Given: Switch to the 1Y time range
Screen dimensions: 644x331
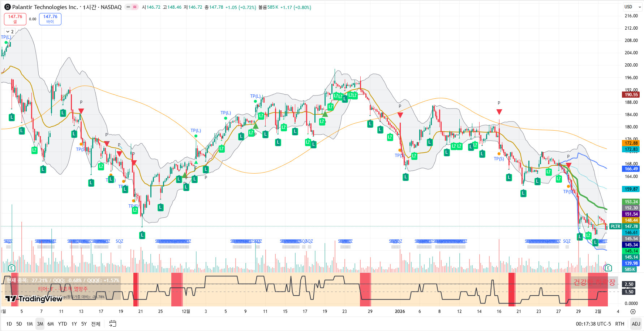Looking at the screenshot, I should [x=74, y=324].
